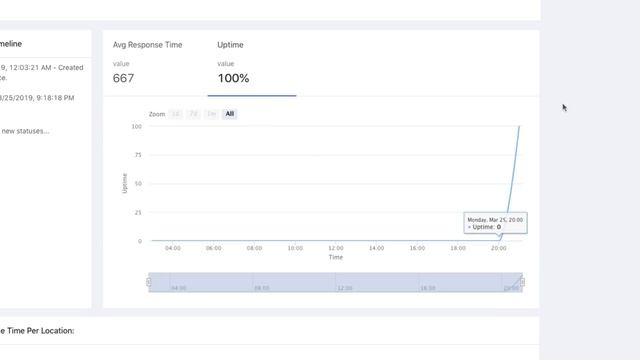Click the 20:00 x-axis label
This screenshot has height=360, width=640.
[x=498, y=248]
